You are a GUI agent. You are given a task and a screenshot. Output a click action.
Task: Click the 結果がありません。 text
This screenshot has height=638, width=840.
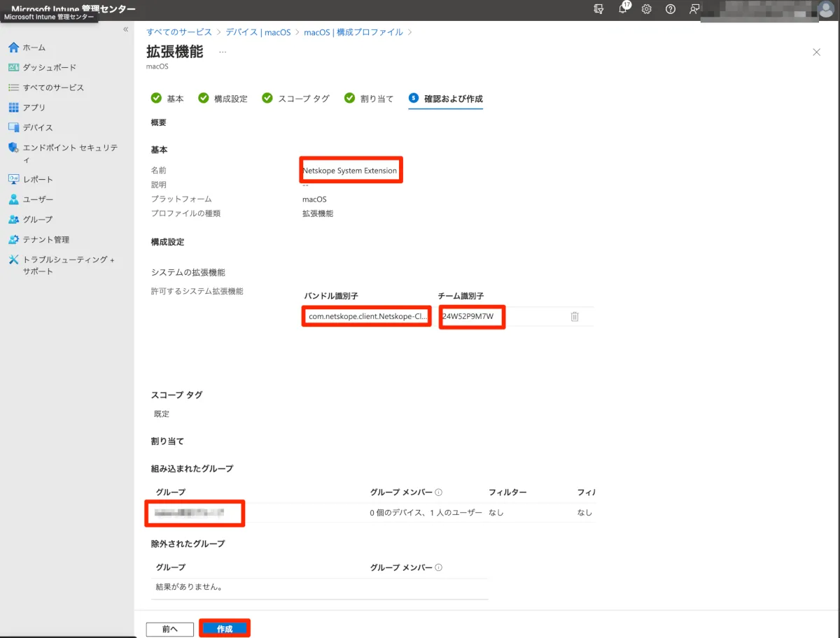pyautogui.click(x=189, y=587)
